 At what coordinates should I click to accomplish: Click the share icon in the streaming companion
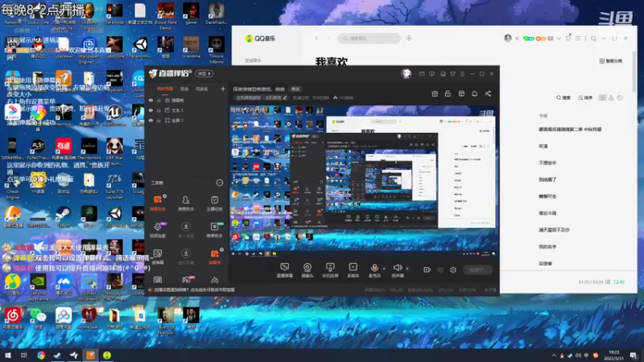(x=488, y=93)
